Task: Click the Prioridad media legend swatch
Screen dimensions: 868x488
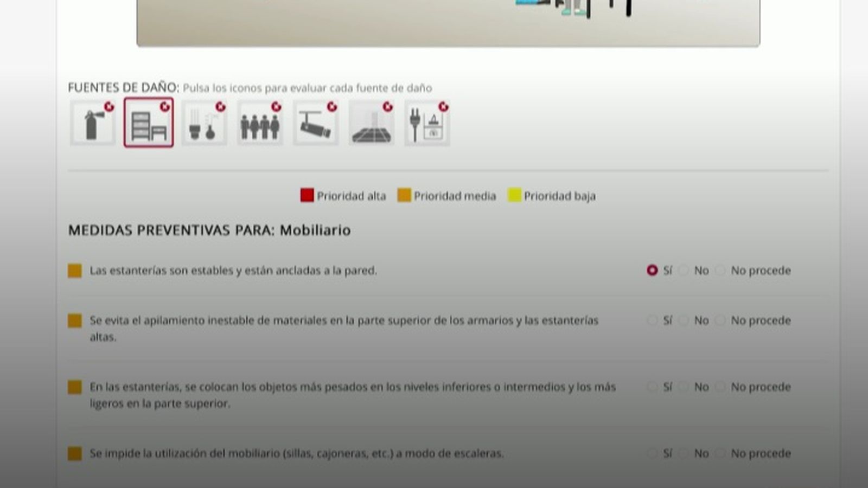Action: point(404,195)
